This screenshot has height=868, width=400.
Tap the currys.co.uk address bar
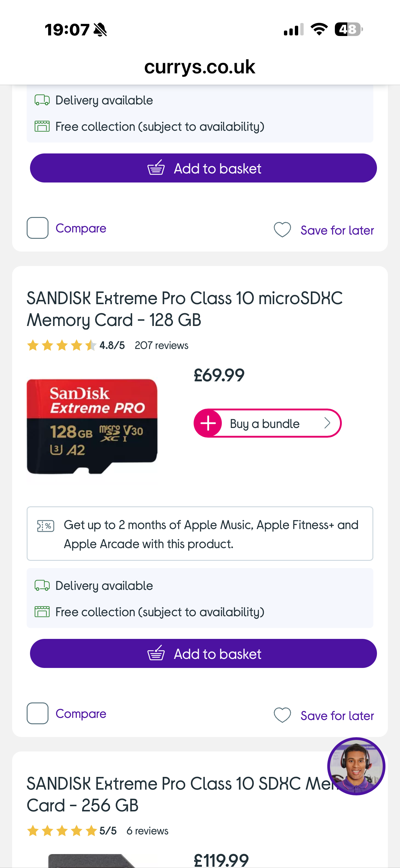(x=200, y=67)
